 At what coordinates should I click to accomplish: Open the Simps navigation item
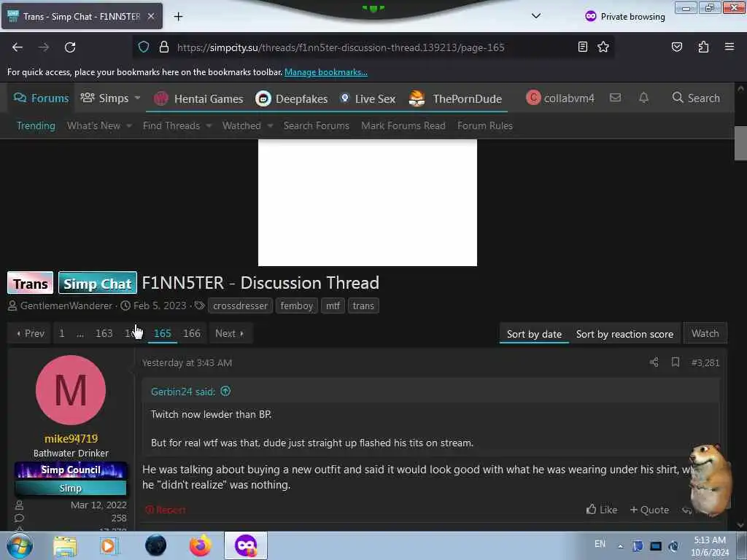click(x=104, y=98)
